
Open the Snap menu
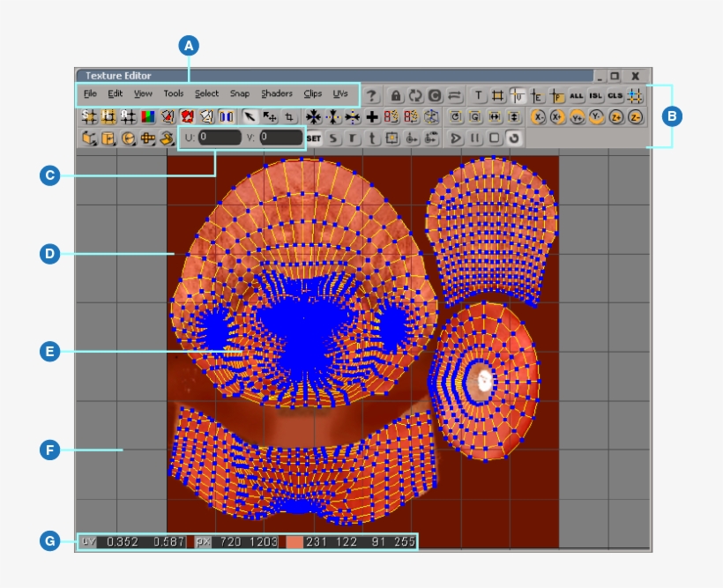click(239, 93)
